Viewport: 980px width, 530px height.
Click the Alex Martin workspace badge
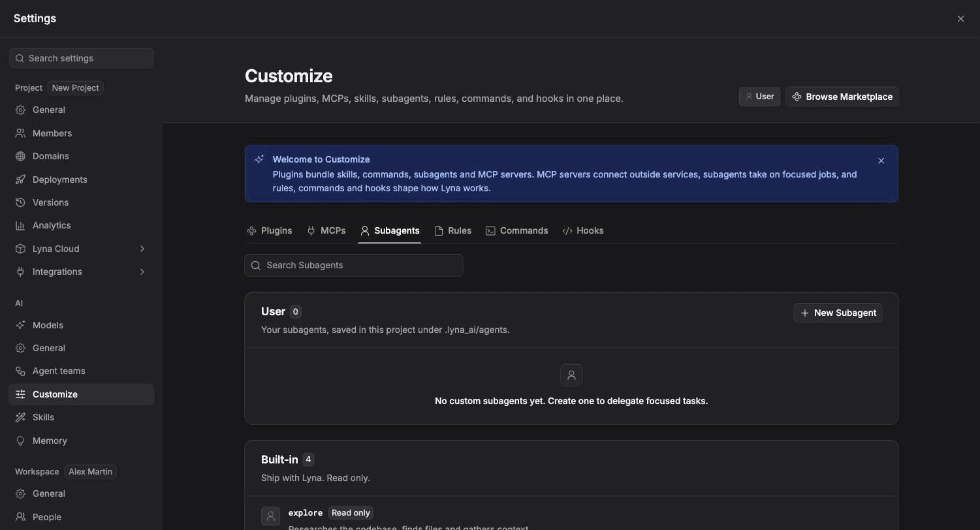[91, 471]
